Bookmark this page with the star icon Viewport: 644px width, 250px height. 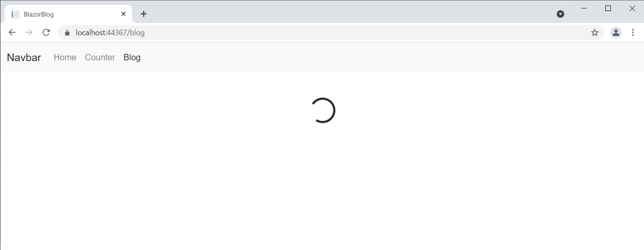595,33
